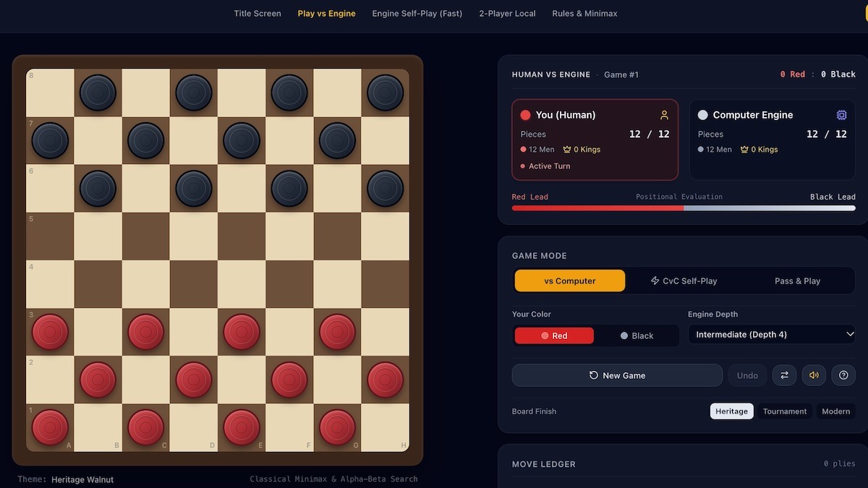The width and height of the screenshot is (868, 488).
Task: Click red piece on H2
Action: (x=385, y=380)
